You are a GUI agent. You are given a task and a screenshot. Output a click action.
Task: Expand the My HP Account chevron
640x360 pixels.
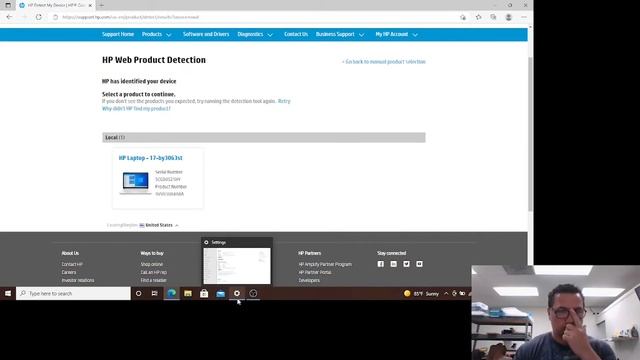[x=415, y=35]
